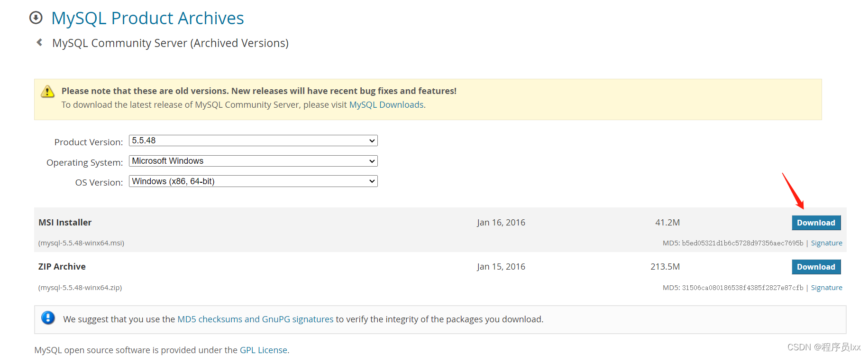Screen dimensions: 868x356
Task: Click the MySQL Community Server (Archived Versions) title
Action: click(x=170, y=43)
